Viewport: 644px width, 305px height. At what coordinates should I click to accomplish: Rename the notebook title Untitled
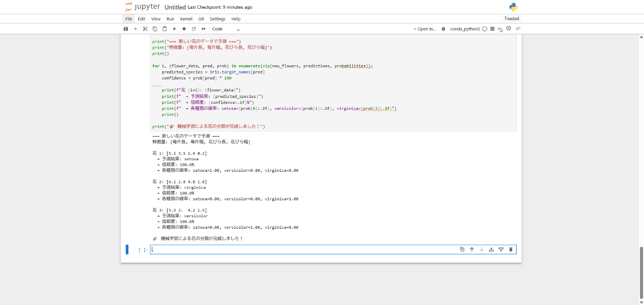[x=175, y=7]
